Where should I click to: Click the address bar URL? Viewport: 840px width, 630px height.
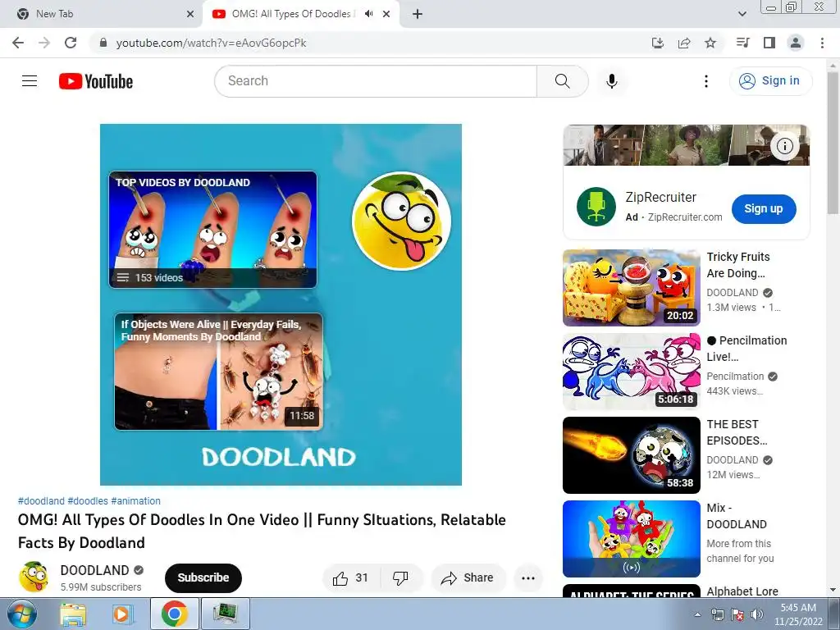tap(211, 43)
